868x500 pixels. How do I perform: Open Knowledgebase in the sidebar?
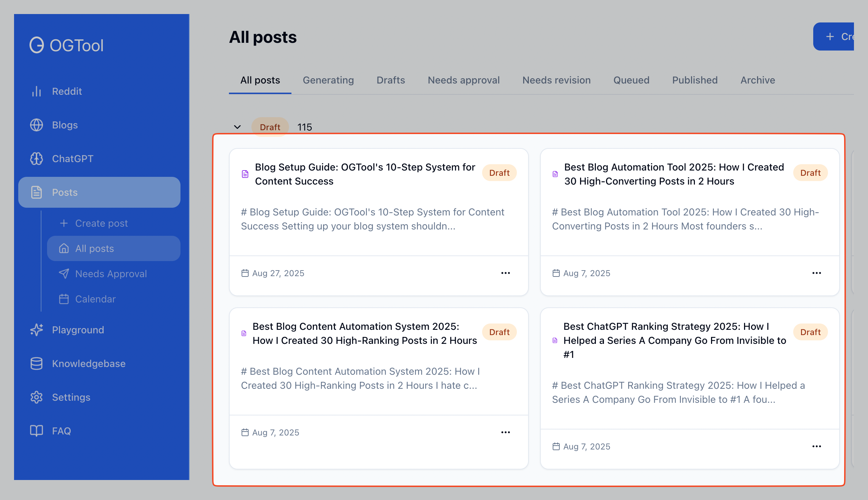99,364
